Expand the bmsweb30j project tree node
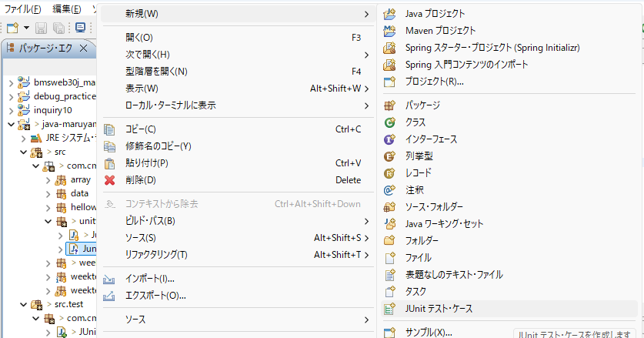The height and width of the screenshot is (338, 644). 12,82
